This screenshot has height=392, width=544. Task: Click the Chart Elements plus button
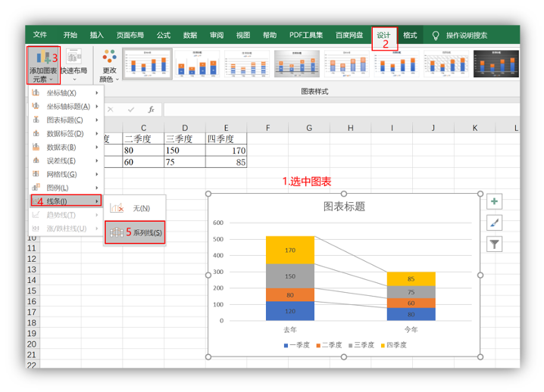495,201
